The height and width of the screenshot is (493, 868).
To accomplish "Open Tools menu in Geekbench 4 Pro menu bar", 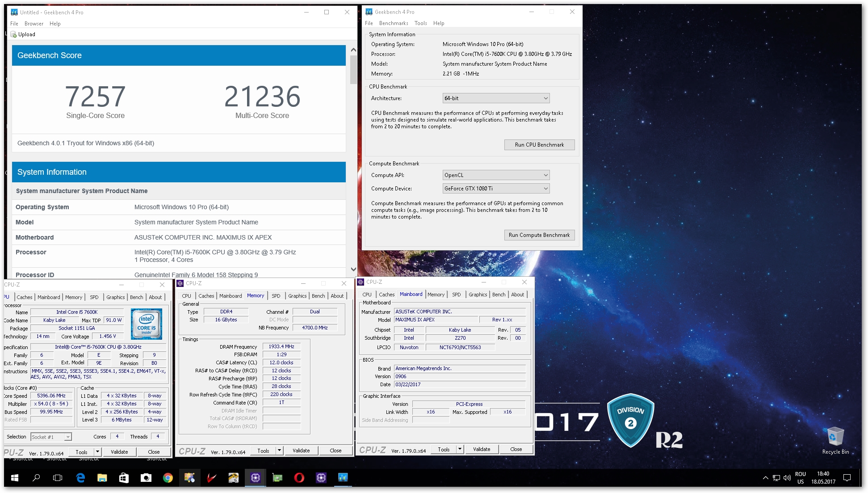I will (420, 23).
